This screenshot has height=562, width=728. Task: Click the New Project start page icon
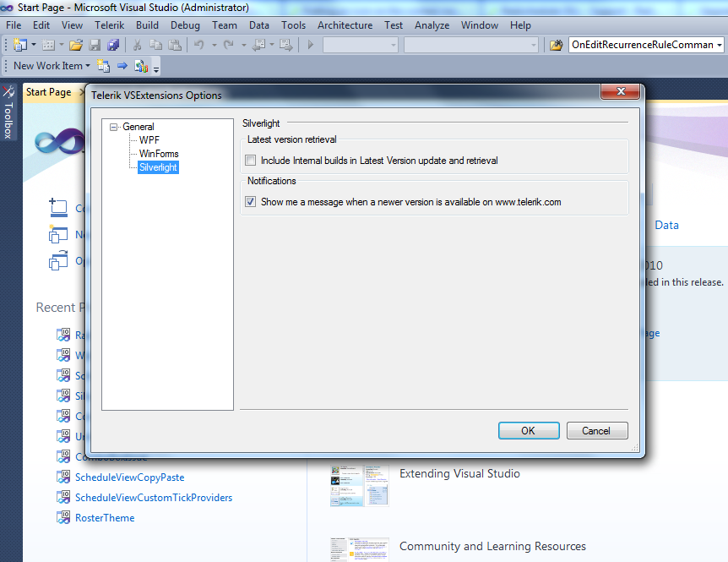[58, 234]
